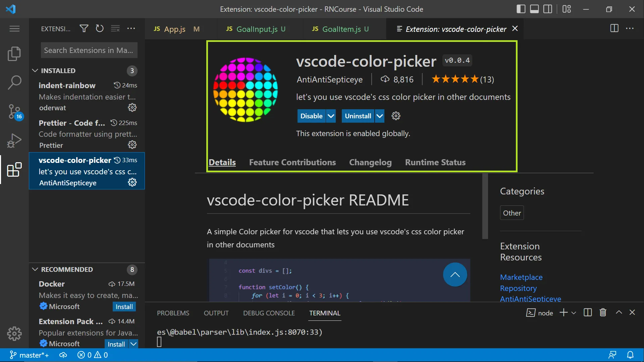Click manage gear for indent-rainbow extension
644x362 pixels.
[132, 108]
